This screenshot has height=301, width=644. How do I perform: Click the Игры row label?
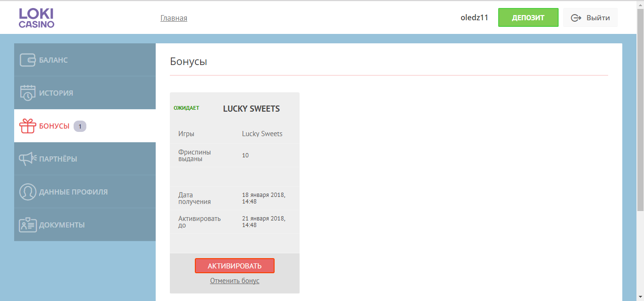click(186, 134)
